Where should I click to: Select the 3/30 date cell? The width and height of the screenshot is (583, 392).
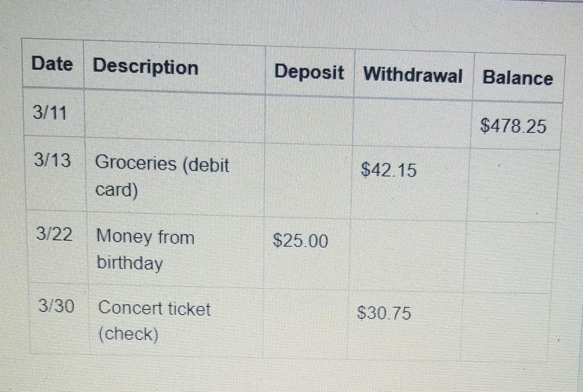56,306
